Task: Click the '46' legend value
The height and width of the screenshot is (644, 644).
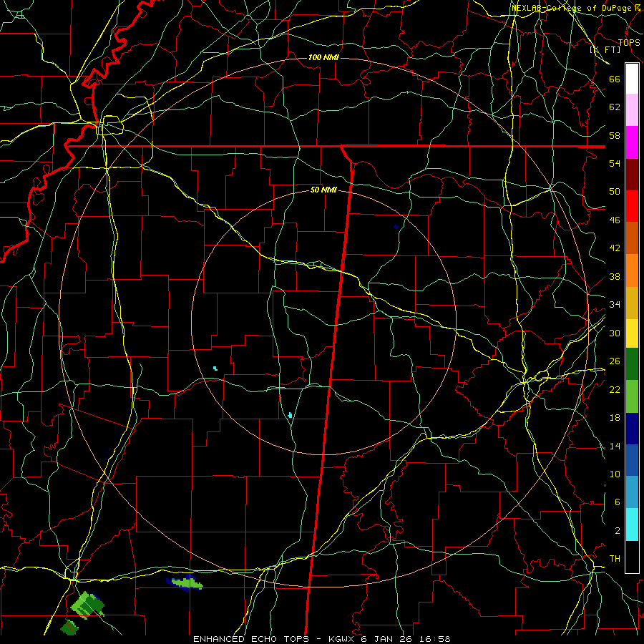Action: (x=615, y=220)
